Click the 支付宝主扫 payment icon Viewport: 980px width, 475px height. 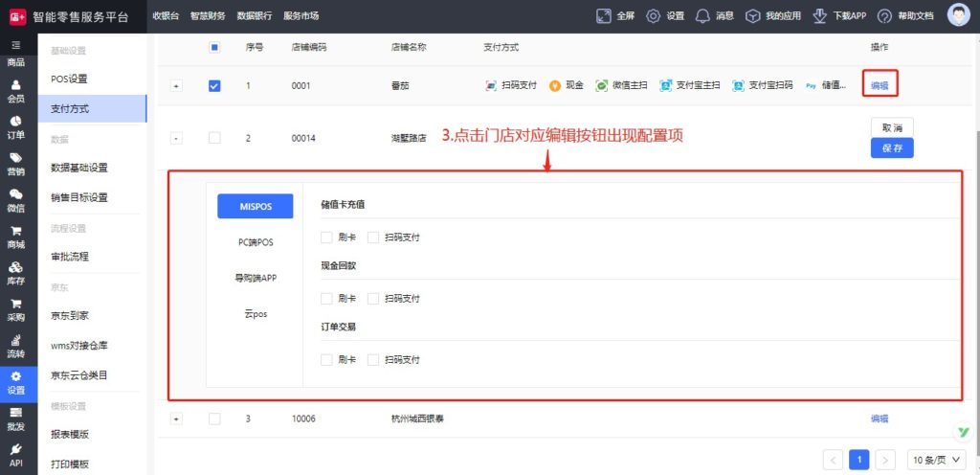tap(666, 85)
